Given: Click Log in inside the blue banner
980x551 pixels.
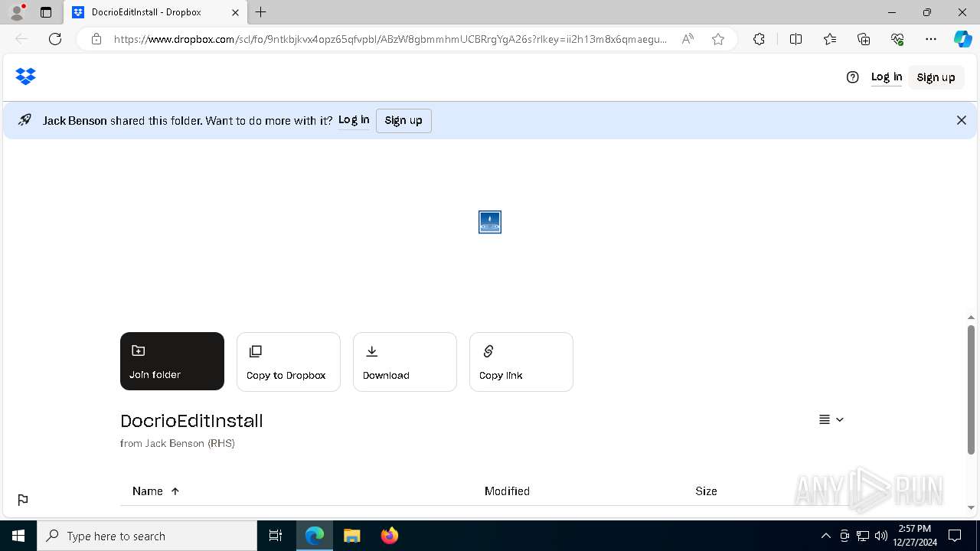Looking at the screenshot, I should click(x=354, y=120).
